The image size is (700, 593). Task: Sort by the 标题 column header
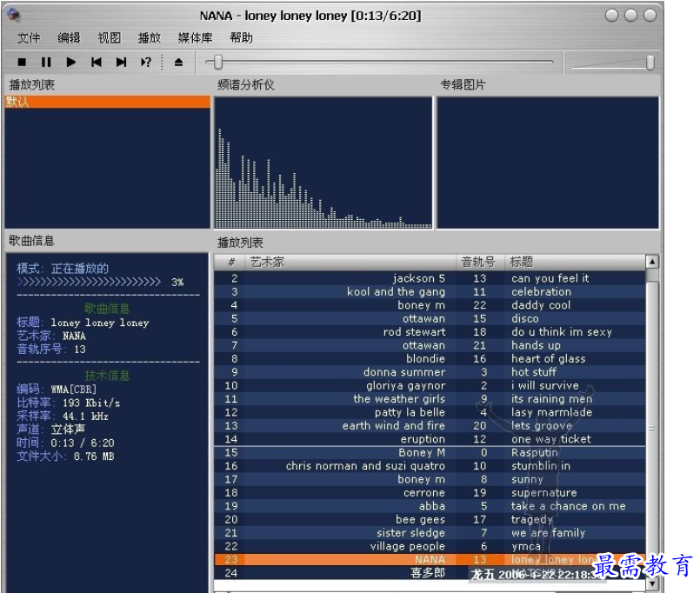pyautogui.click(x=576, y=262)
